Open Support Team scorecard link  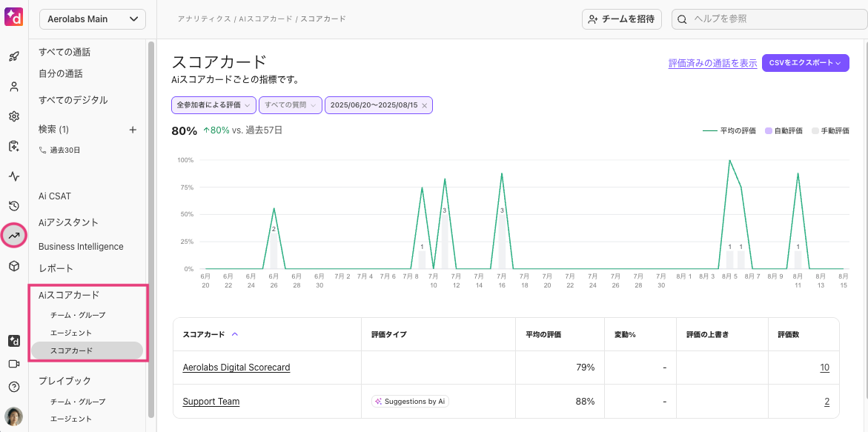[x=211, y=402]
